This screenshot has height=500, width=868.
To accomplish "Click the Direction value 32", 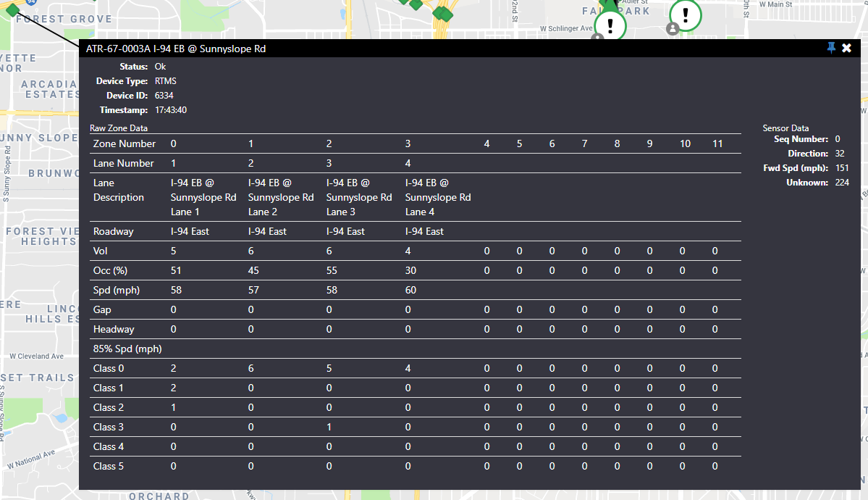I will coord(840,154).
